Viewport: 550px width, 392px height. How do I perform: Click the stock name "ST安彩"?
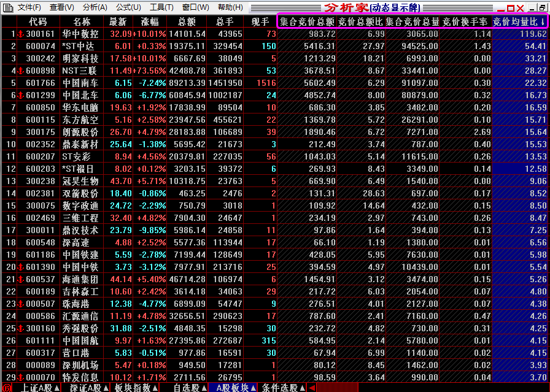point(76,156)
